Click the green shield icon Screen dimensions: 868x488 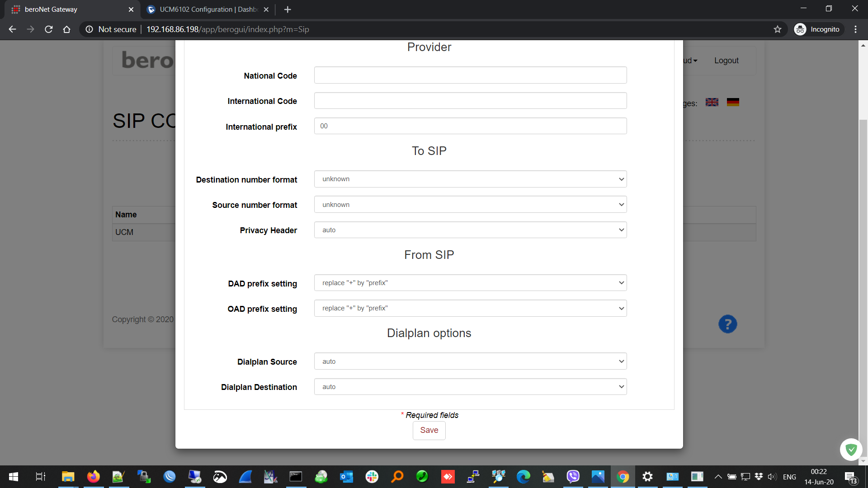851,449
